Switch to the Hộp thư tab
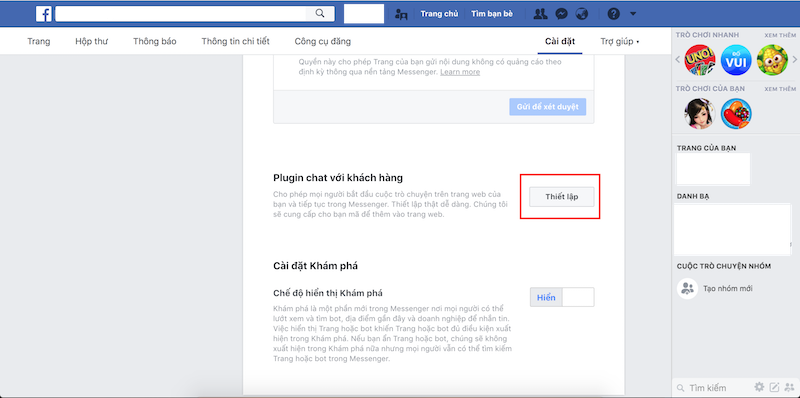Viewport: 800px width, 398px height. [x=91, y=41]
